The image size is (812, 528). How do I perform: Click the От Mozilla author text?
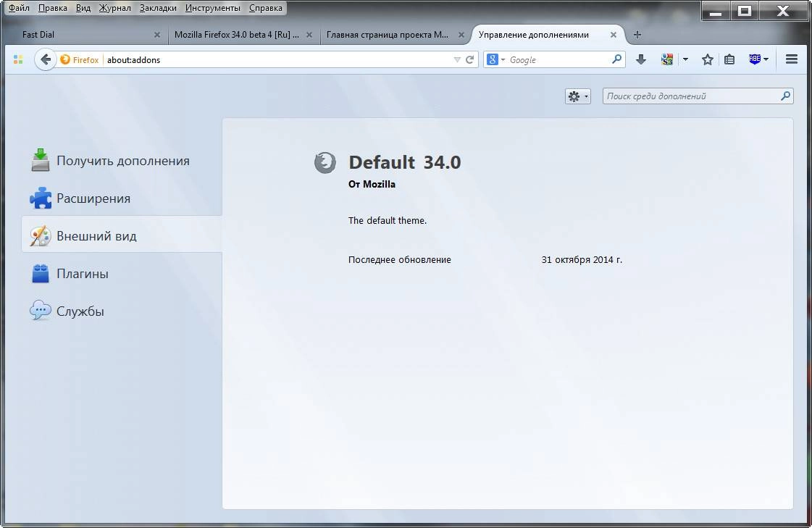click(372, 184)
